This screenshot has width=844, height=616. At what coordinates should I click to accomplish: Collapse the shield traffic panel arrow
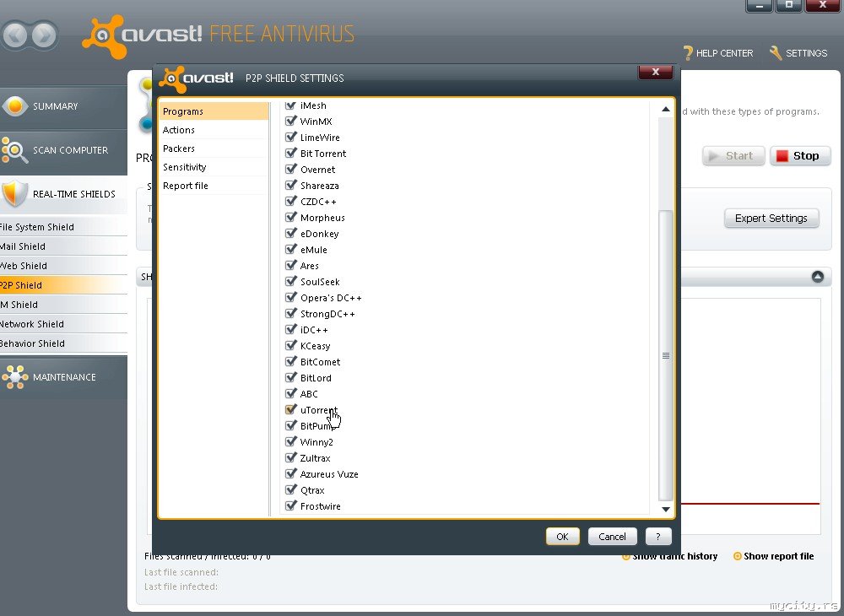pyautogui.click(x=818, y=277)
